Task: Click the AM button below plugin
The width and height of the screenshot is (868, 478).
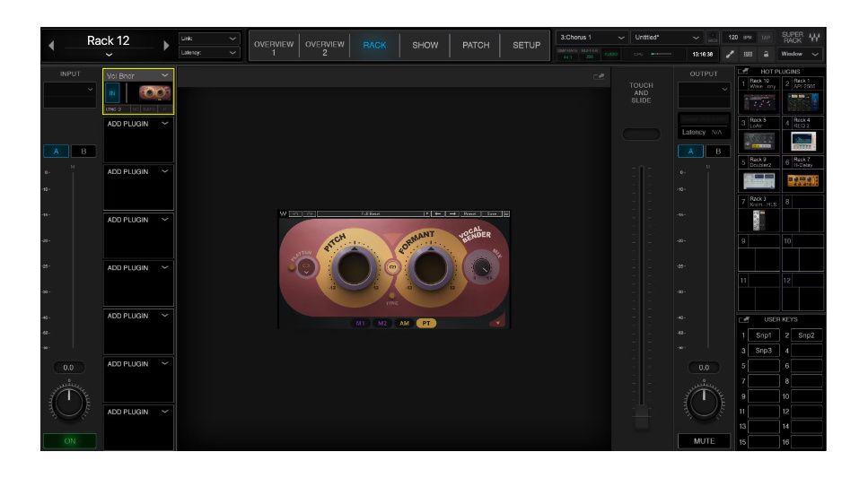Action: click(404, 323)
